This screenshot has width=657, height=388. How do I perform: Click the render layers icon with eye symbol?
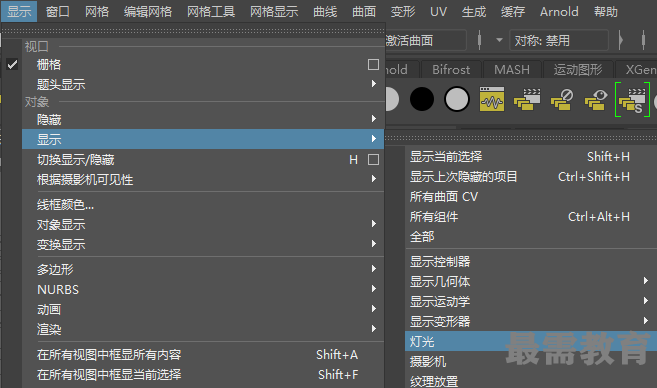(x=596, y=99)
